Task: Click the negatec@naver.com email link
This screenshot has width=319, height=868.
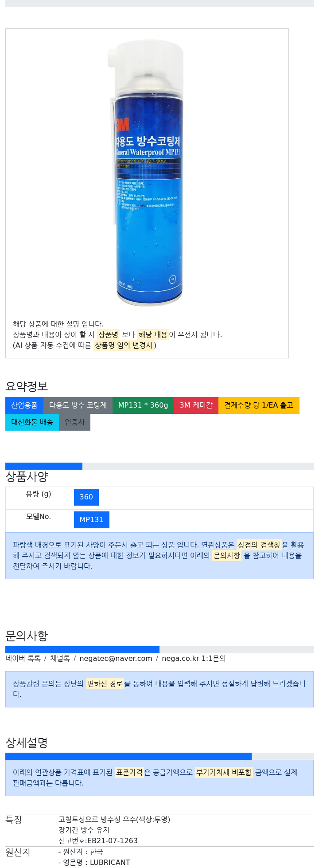Action: [116, 659]
